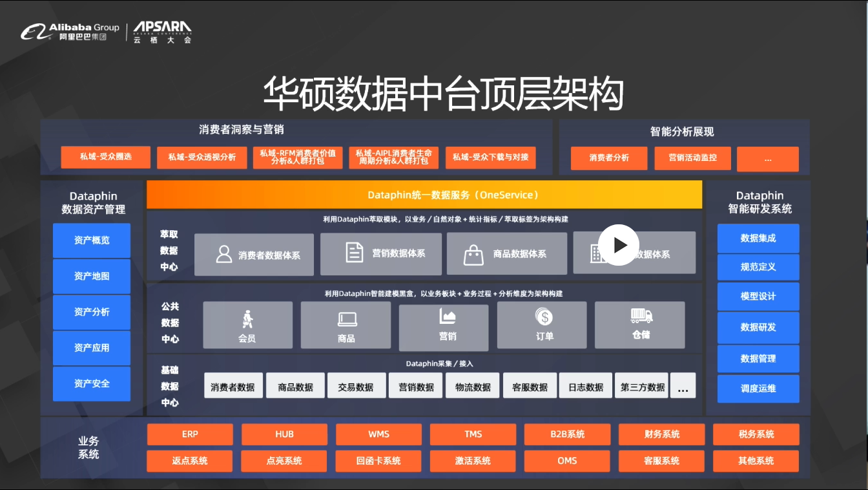Click the 日志数据 block
The height and width of the screenshot is (490, 868).
coord(586,387)
